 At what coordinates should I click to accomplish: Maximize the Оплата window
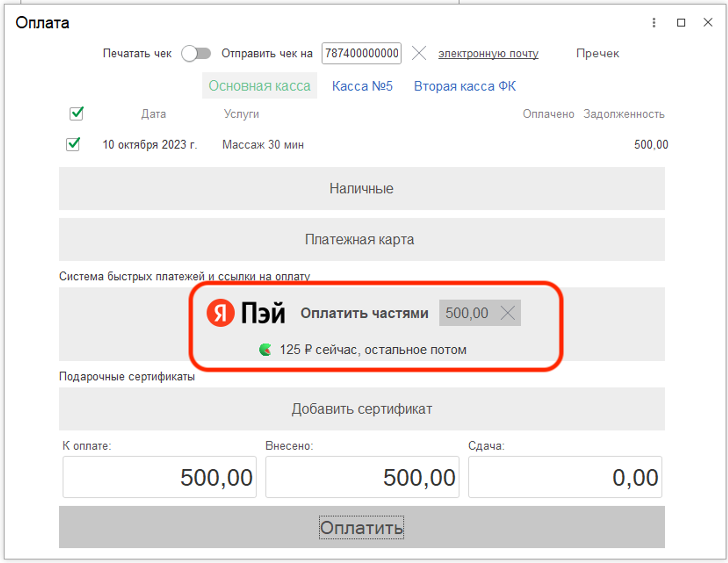pyautogui.click(x=681, y=22)
